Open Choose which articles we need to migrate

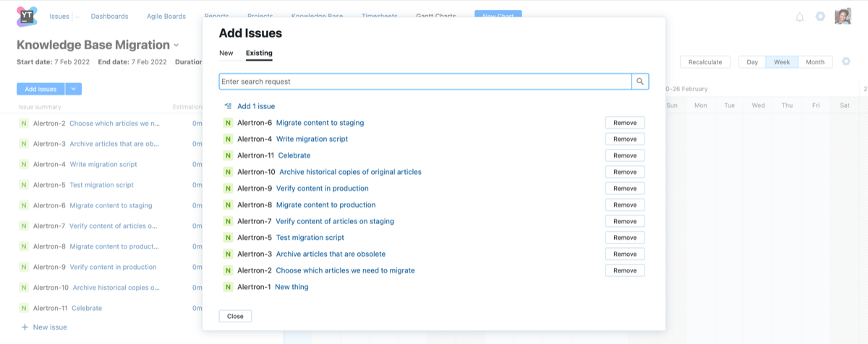click(x=346, y=270)
